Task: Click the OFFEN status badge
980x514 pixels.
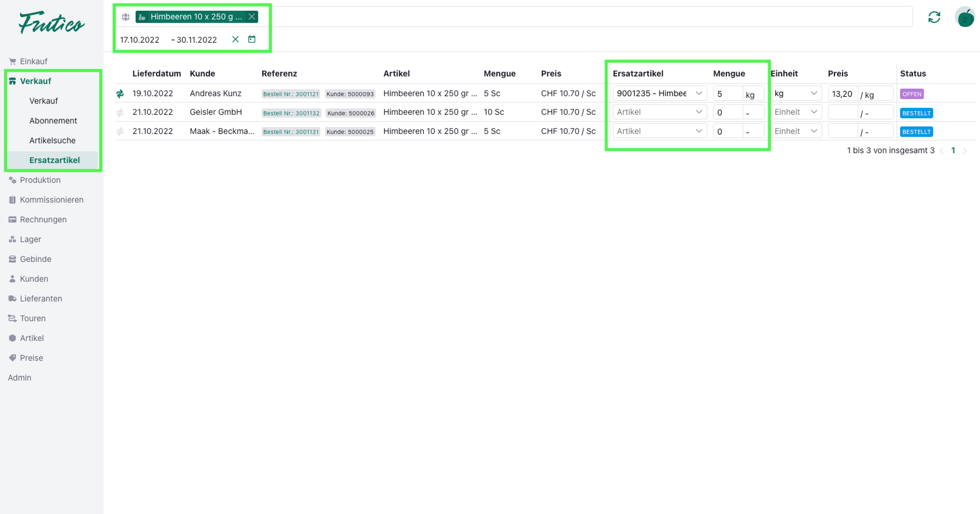Action: [911, 94]
